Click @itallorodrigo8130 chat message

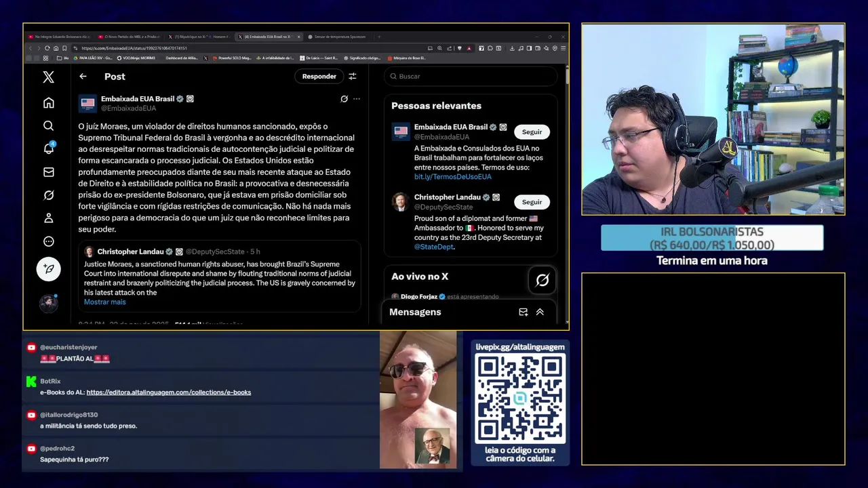pyautogui.click(x=88, y=426)
